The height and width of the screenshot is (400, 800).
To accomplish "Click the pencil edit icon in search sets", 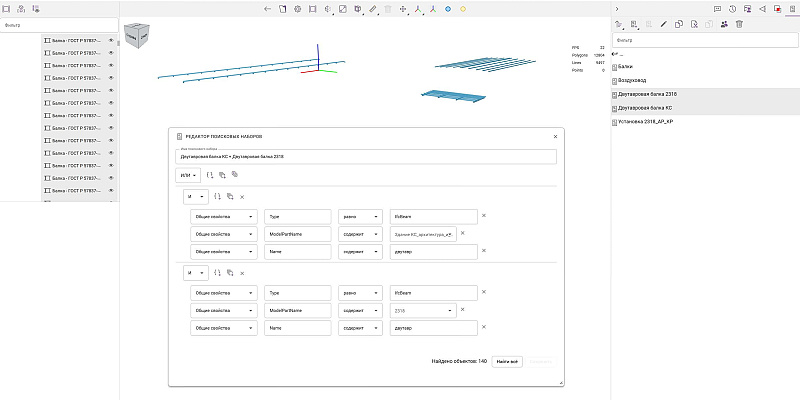I will [x=664, y=24].
